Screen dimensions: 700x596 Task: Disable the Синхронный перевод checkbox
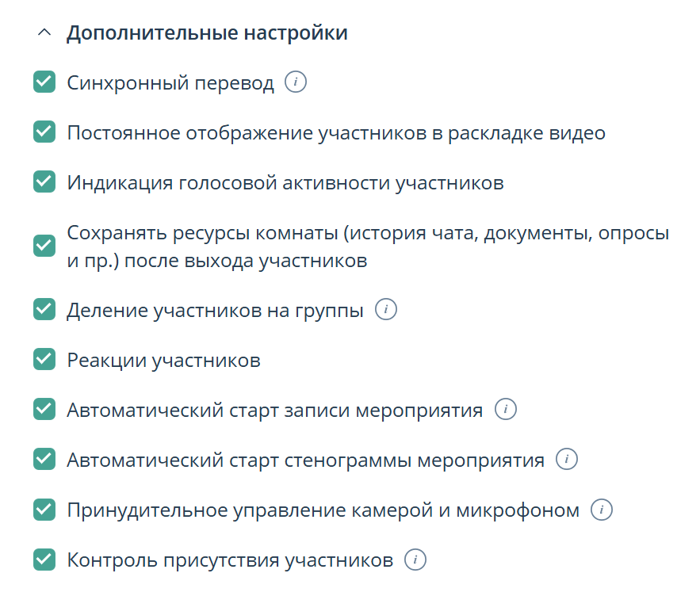(x=44, y=82)
